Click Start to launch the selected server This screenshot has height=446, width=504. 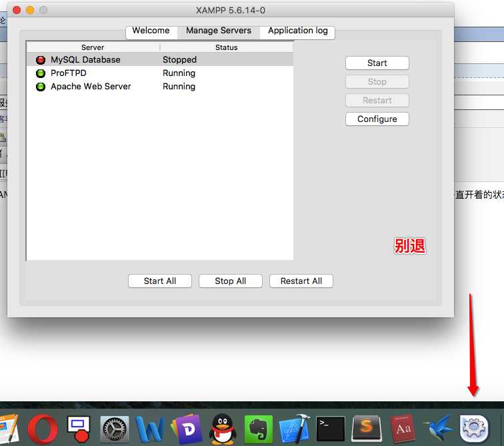(377, 63)
